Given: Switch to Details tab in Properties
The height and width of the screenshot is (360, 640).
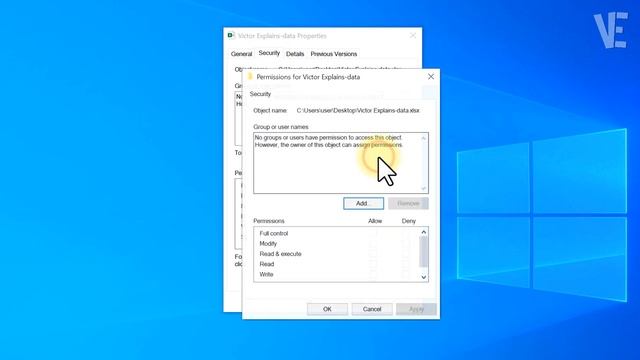Looking at the screenshot, I should point(295,54).
